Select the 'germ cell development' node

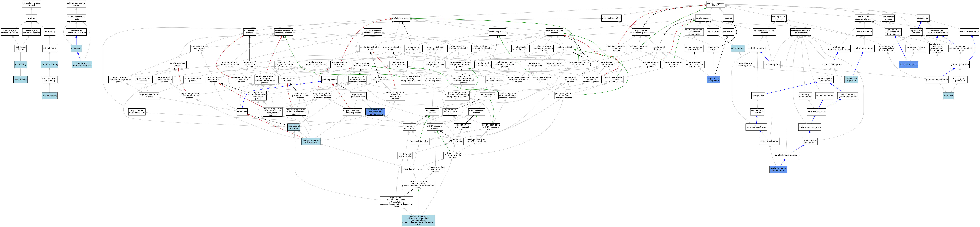pos(937,80)
